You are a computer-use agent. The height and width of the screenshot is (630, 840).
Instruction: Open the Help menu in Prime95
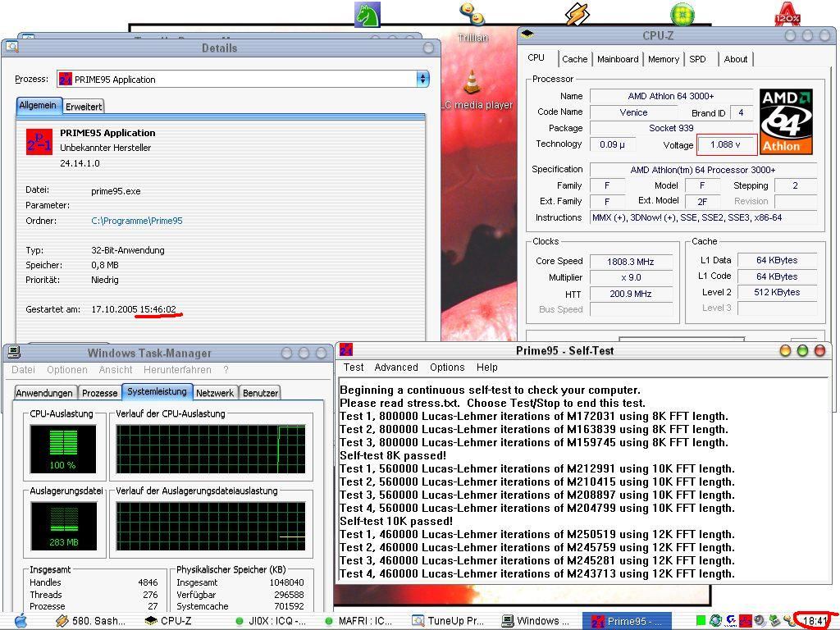[487, 367]
